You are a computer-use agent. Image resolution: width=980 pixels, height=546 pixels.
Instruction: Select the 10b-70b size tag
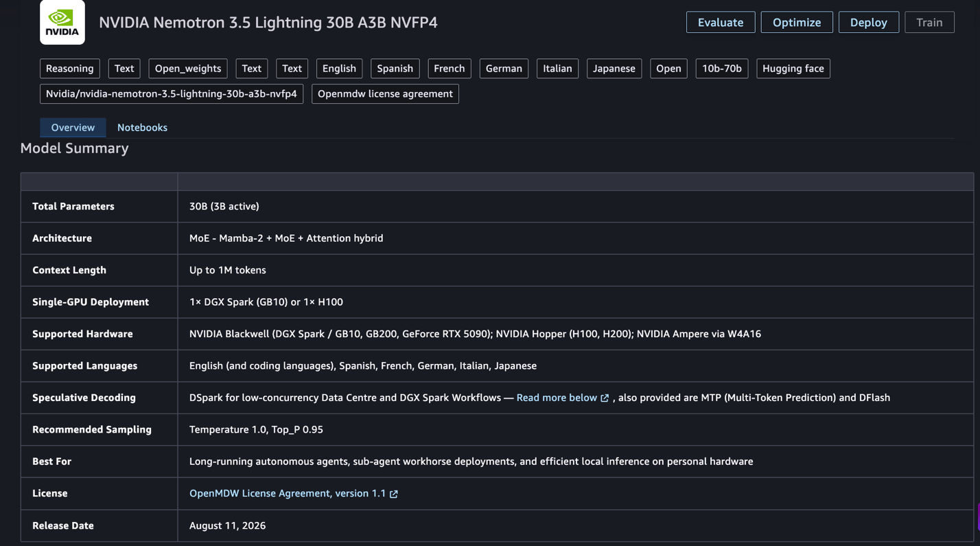pyautogui.click(x=722, y=69)
